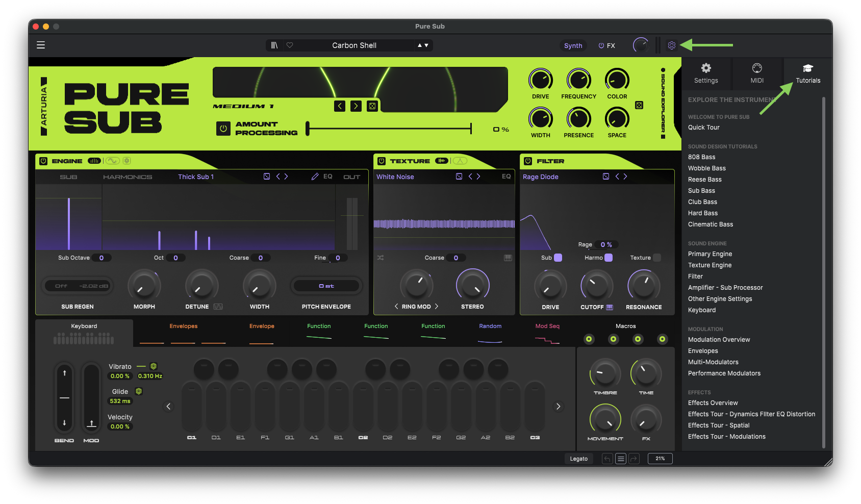Click the Medium 1 randomize dice icon
861x504 pixels.
point(372,106)
